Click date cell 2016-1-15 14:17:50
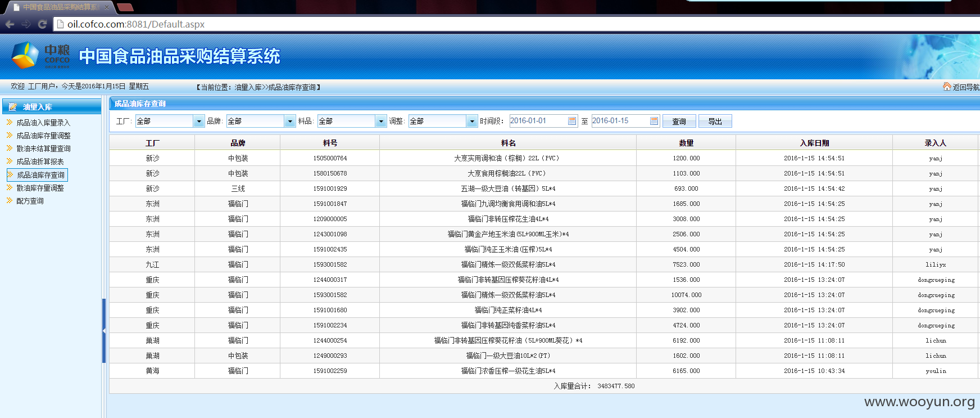Viewport: 980px width, 418px height. (x=814, y=265)
